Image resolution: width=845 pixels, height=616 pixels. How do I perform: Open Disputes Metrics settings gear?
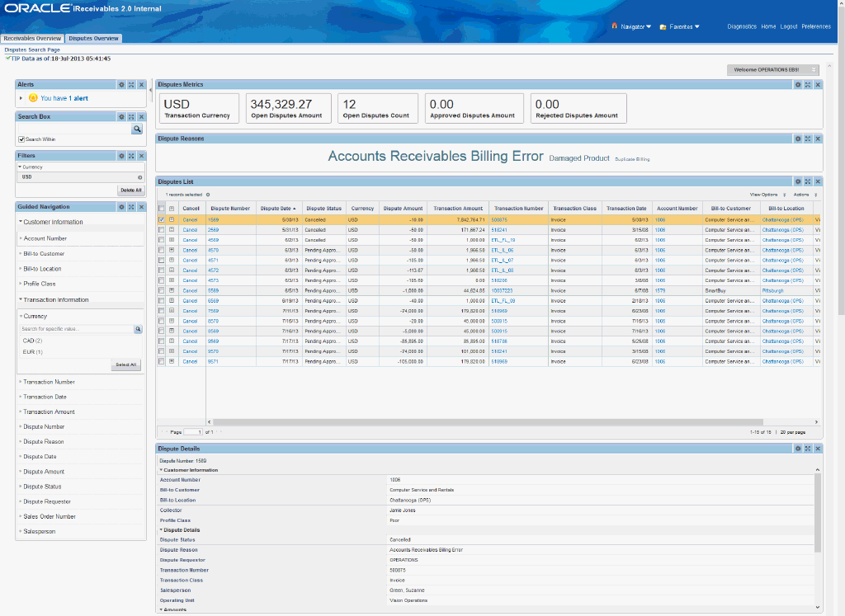point(798,85)
